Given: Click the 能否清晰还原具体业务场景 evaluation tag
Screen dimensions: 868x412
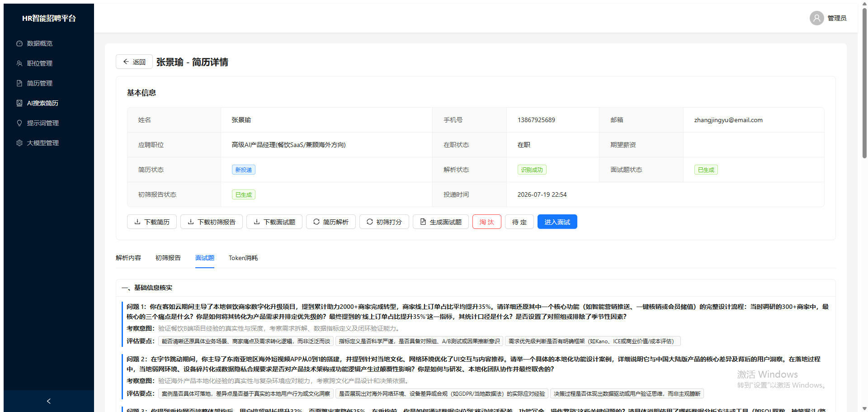Looking at the screenshot, I should 246,341.
